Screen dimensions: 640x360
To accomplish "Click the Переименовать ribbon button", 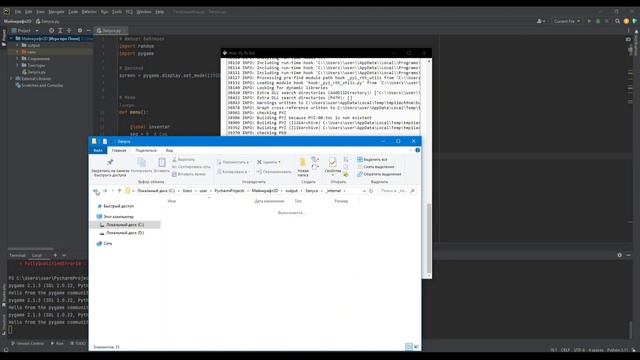I will click(274, 172).
